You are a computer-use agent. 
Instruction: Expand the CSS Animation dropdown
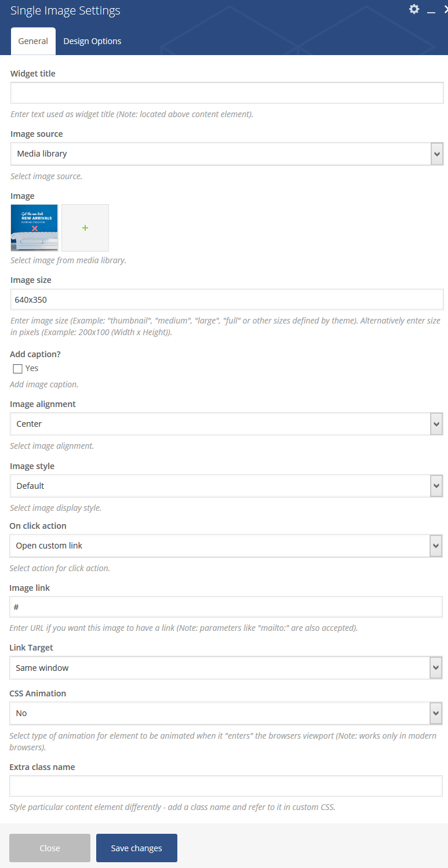(226, 713)
